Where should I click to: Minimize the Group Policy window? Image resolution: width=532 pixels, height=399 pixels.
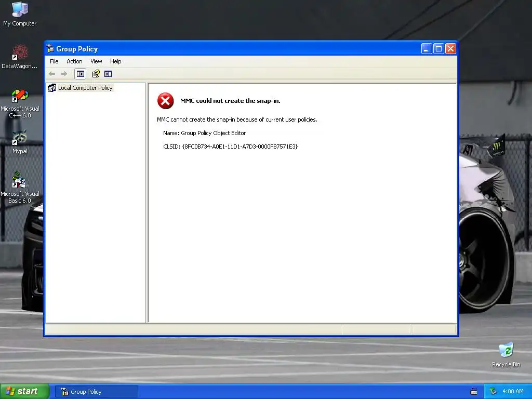(x=427, y=49)
